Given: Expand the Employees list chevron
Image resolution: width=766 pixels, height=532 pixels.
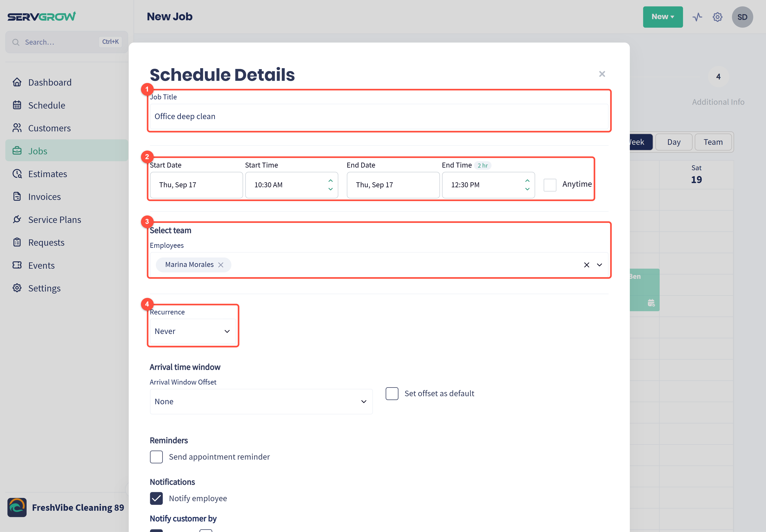Looking at the screenshot, I should pos(599,265).
